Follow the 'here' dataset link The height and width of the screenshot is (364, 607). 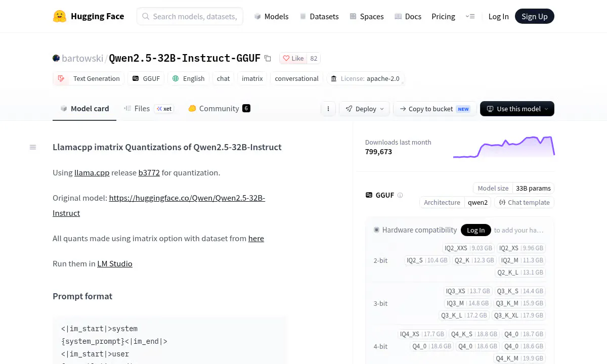256,238
